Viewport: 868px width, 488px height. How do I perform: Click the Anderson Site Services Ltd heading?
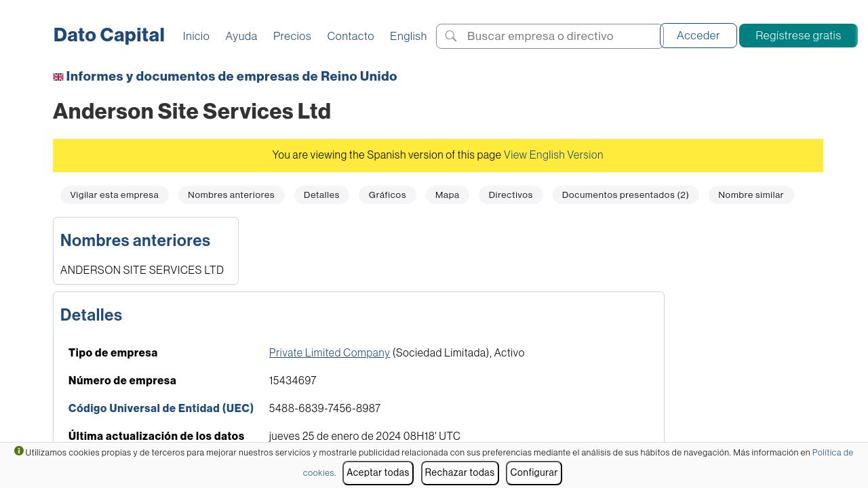pyautogui.click(x=192, y=111)
